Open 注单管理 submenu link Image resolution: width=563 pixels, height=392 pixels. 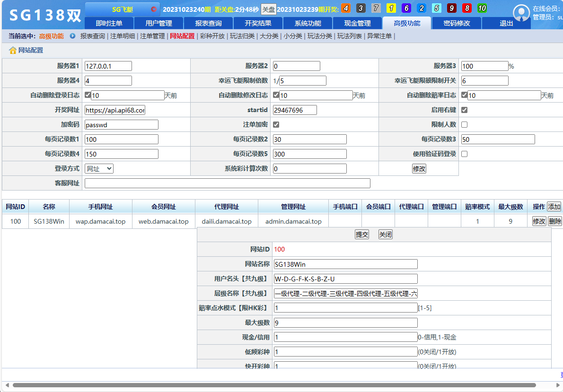pos(152,36)
